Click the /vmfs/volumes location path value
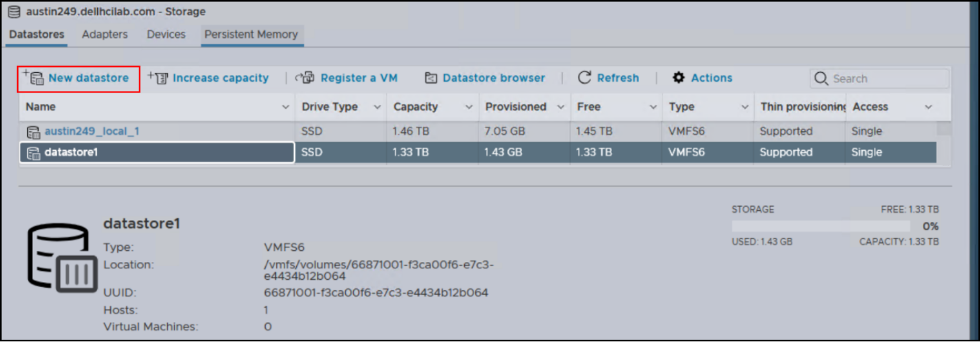This screenshot has height=342, width=980. click(x=379, y=270)
